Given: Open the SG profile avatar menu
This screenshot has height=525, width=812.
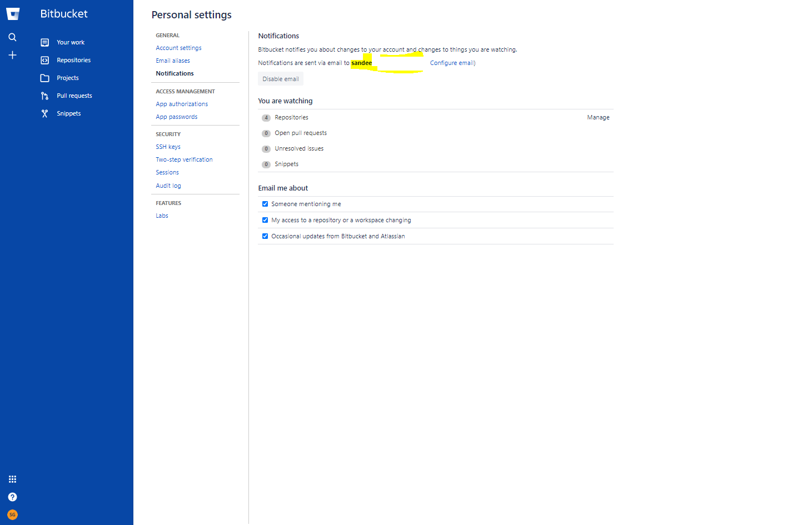Looking at the screenshot, I should 12,514.
